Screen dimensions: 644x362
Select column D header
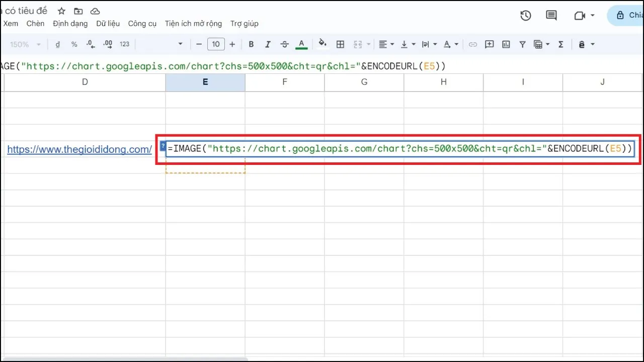85,82
